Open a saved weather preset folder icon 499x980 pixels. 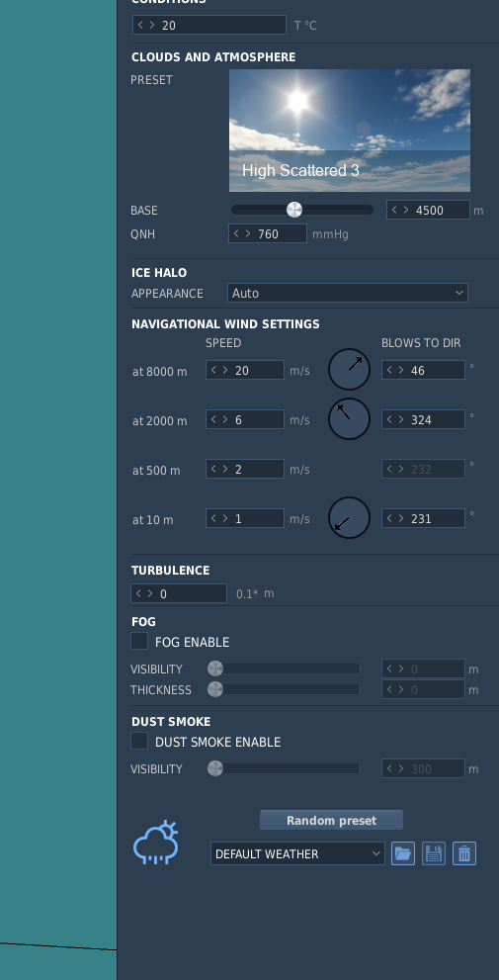pos(403,853)
